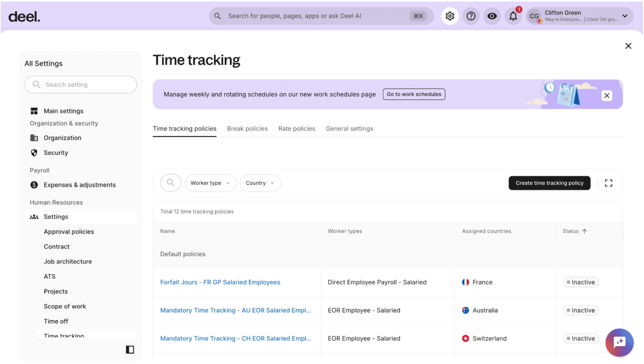Image resolution: width=644 pixels, height=364 pixels.
Task: Click the Search setting field
Action: coord(81,85)
